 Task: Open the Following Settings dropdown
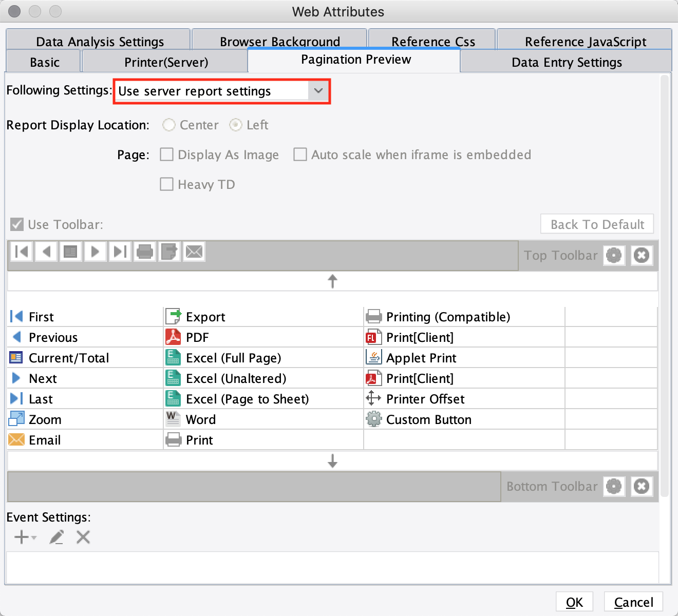click(x=318, y=91)
